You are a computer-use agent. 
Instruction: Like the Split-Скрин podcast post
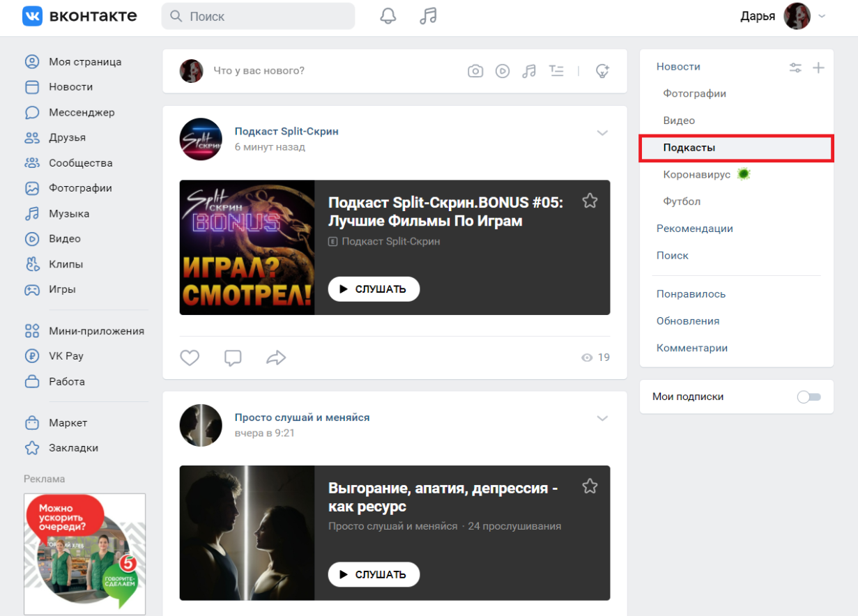(x=190, y=358)
